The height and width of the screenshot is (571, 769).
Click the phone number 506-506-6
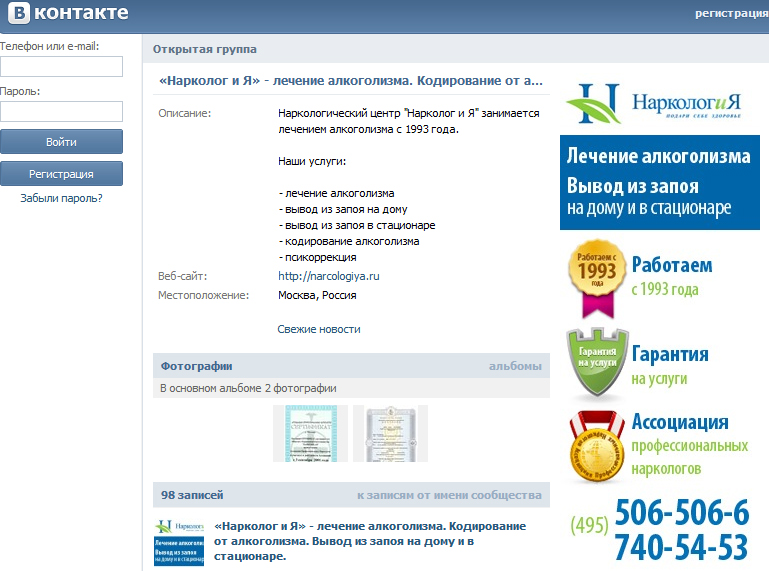click(x=682, y=513)
